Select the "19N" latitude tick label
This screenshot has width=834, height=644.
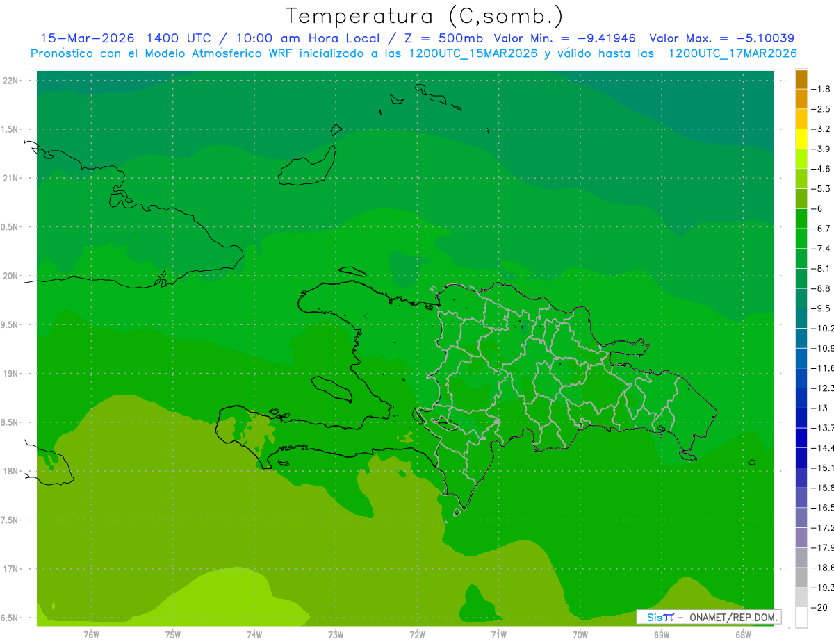coord(11,374)
